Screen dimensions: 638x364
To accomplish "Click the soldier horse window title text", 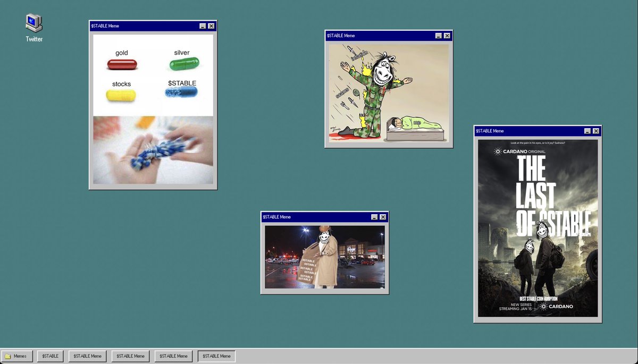I will click(x=341, y=36).
